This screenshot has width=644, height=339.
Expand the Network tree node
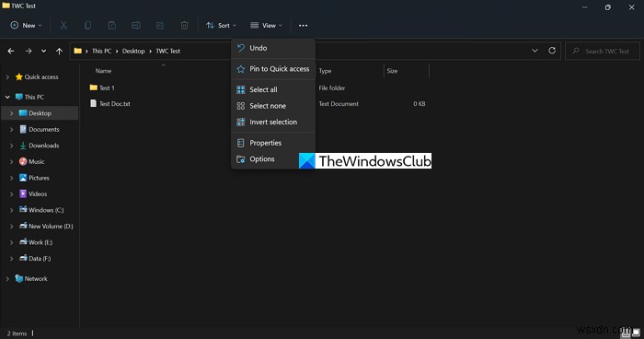(7, 279)
